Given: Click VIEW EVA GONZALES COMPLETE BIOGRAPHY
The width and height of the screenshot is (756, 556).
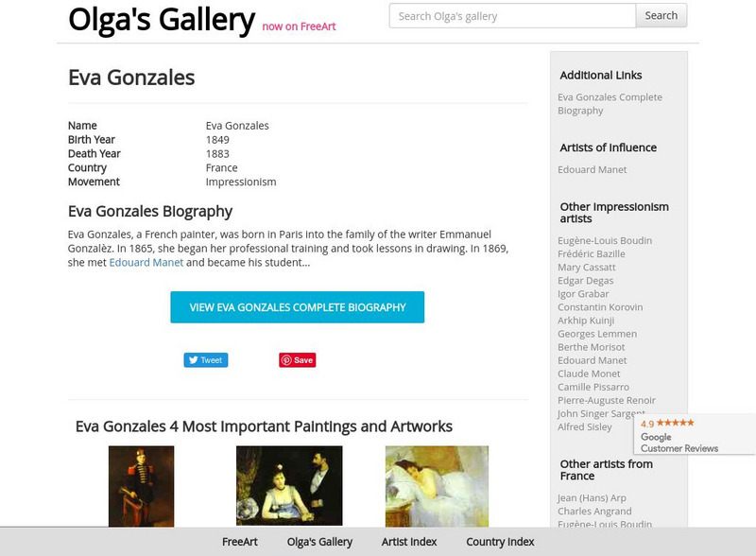Looking at the screenshot, I should click(x=297, y=307).
